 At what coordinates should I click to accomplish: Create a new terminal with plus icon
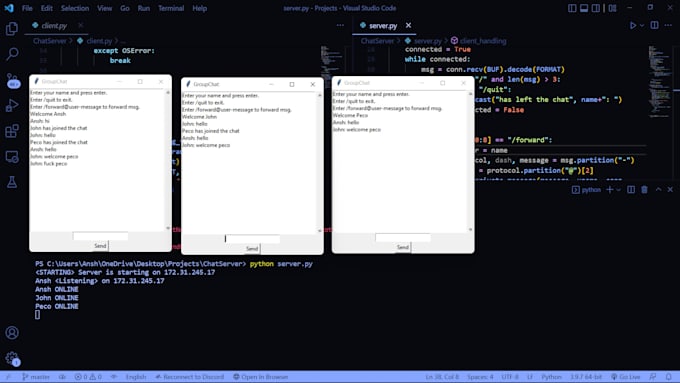point(610,190)
